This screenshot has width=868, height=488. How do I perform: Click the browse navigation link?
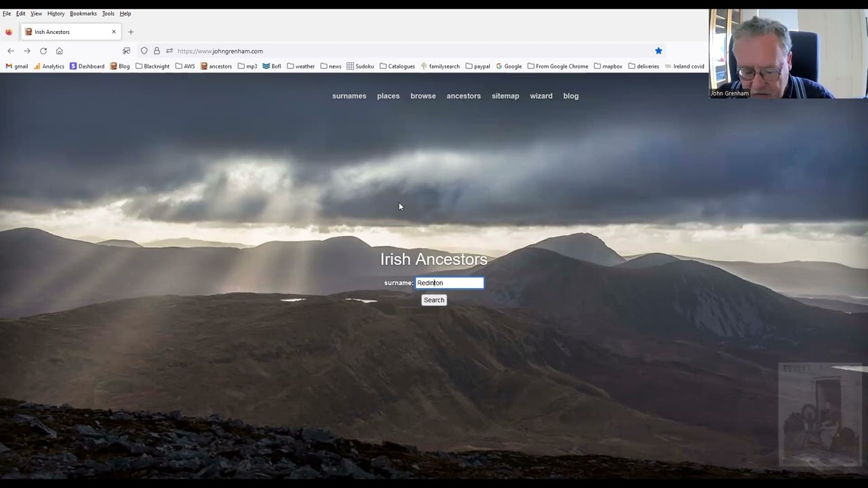point(423,96)
